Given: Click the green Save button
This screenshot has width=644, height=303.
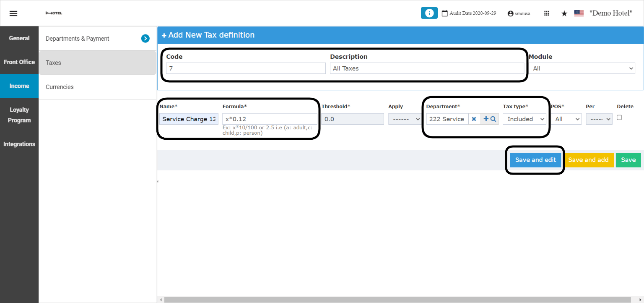Looking at the screenshot, I should [x=628, y=160].
